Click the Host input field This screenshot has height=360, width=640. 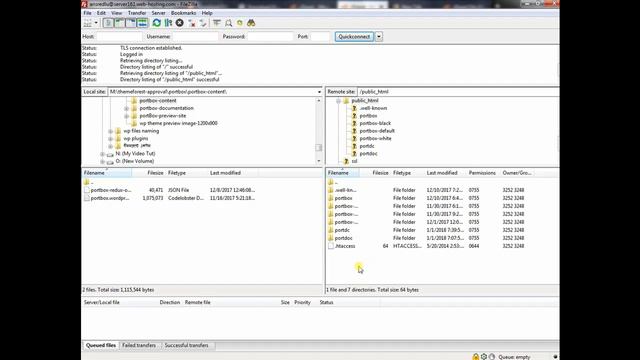point(119,37)
